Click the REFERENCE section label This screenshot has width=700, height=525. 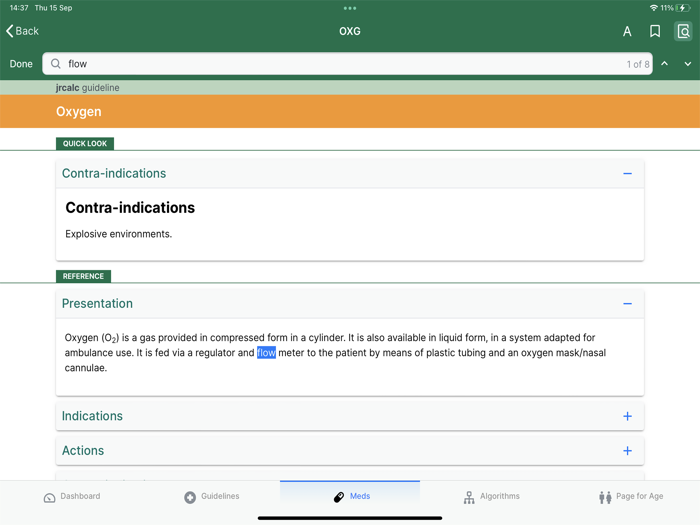point(83,276)
